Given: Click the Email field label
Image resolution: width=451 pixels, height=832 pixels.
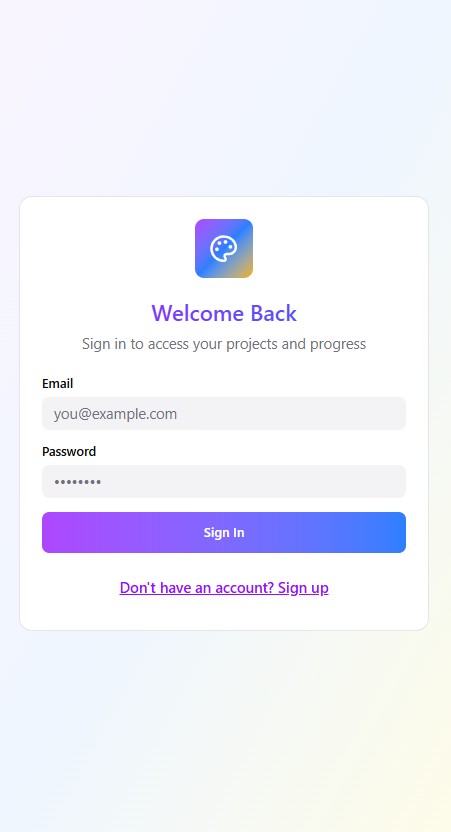Looking at the screenshot, I should (x=57, y=384).
